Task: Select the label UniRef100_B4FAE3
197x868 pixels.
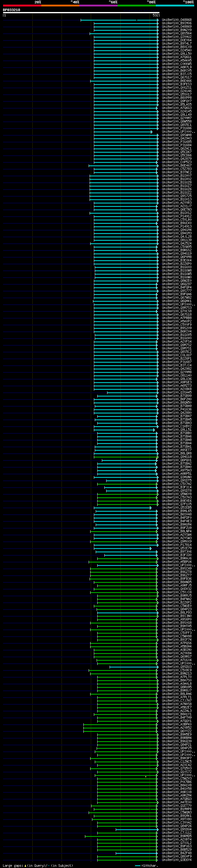Action: (x=177, y=521)
